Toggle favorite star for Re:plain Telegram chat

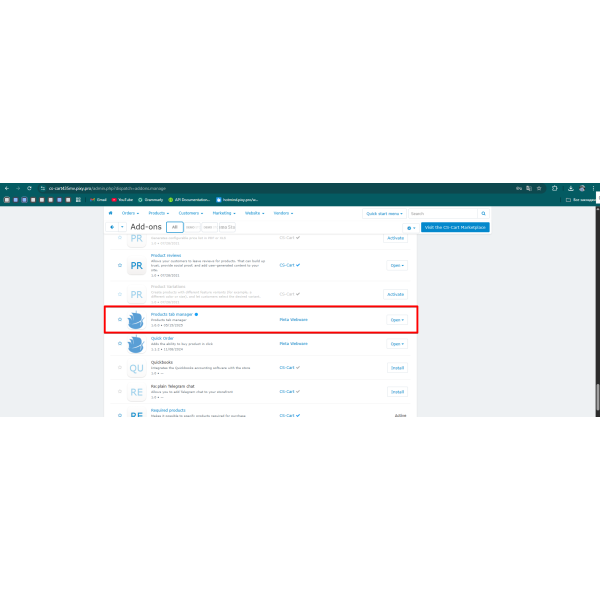[x=120, y=391]
